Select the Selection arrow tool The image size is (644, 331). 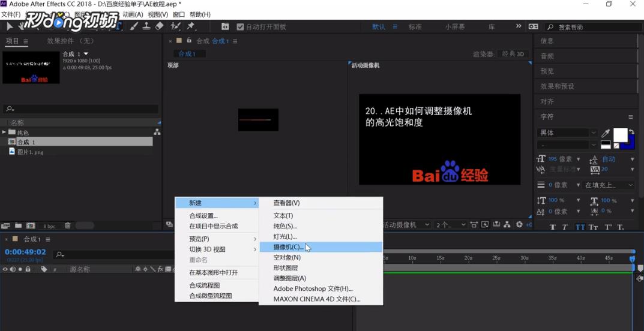point(10,26)
